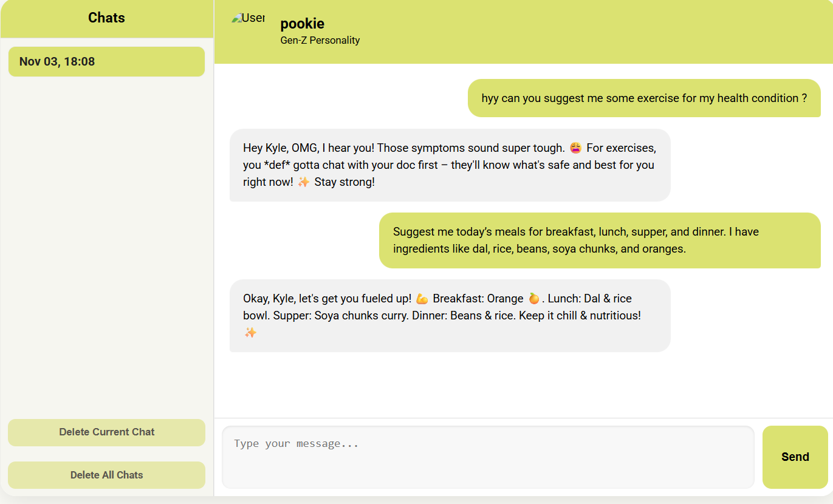Click the sparkles emoji before Stay strong

pos(304,182)
